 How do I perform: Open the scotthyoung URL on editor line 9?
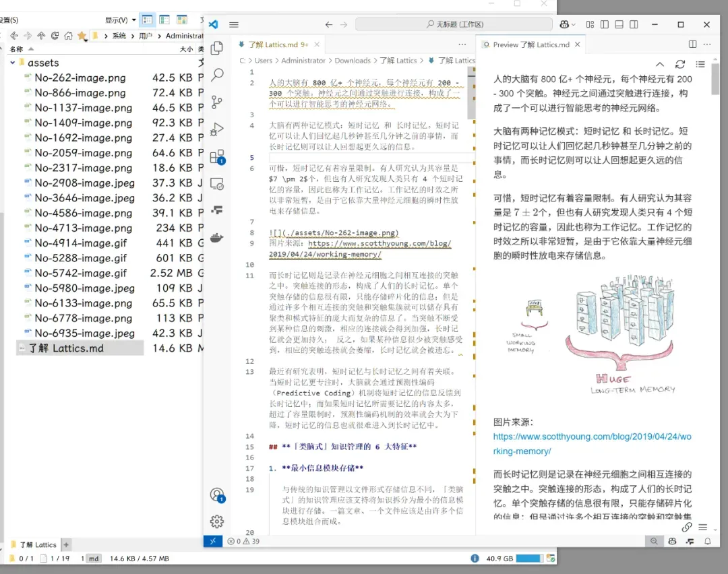pyautogui.click(x=360, y=249)
